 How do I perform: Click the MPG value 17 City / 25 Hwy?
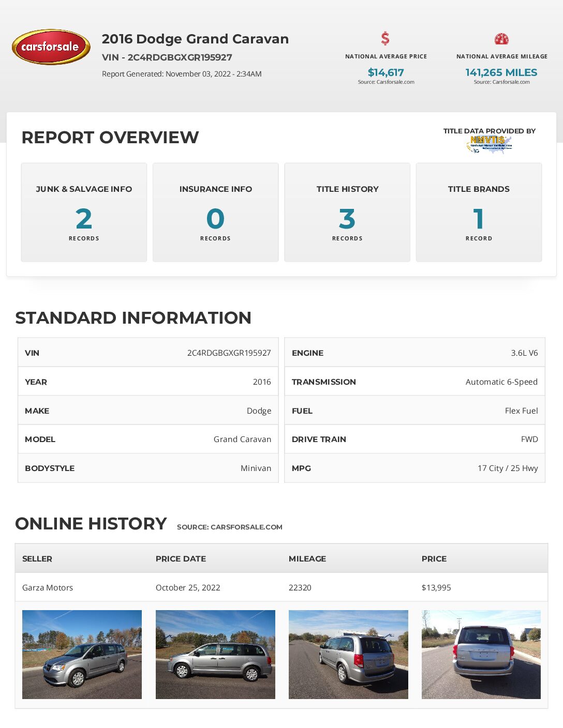point(508,468)
